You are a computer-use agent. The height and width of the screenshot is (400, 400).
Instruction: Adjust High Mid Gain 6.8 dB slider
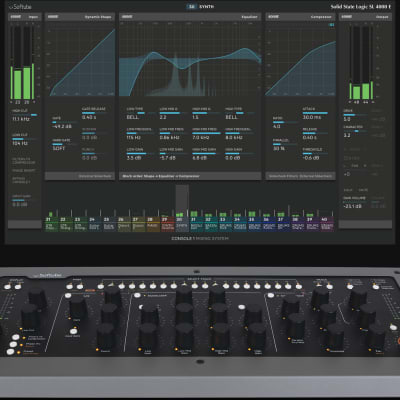[206, 154]
